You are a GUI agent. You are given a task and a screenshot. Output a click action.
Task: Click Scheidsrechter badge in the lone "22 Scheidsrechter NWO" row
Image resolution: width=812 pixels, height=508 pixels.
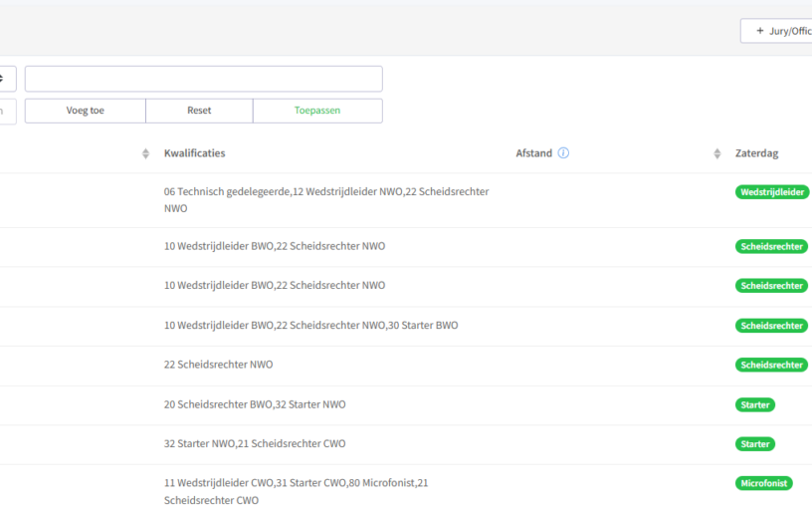point(772,365)
